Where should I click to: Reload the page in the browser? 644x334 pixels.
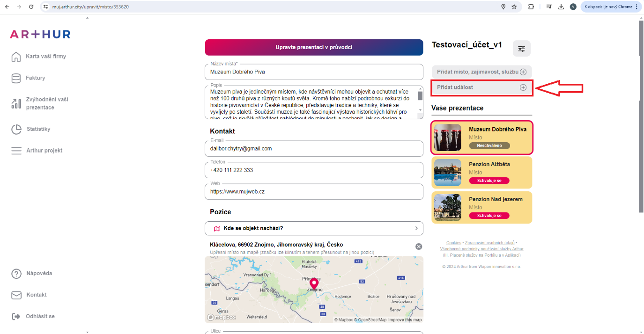pyautogui.click(x=31, y=7)
